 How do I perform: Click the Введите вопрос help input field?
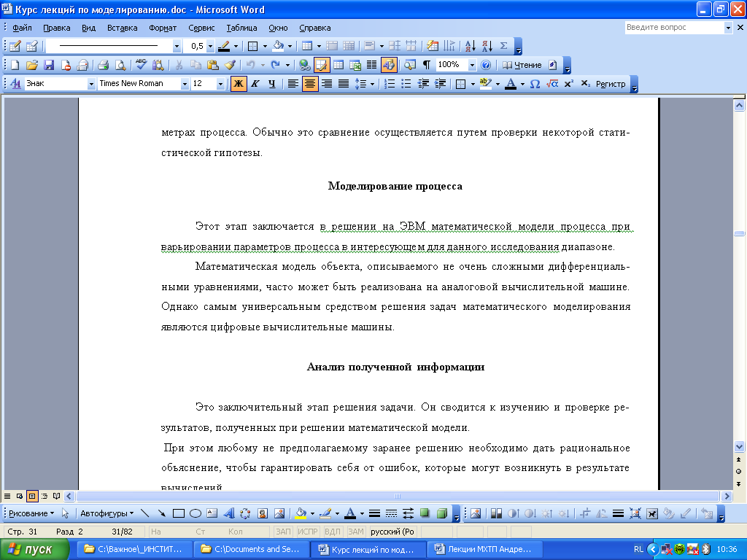pos(674,28)
